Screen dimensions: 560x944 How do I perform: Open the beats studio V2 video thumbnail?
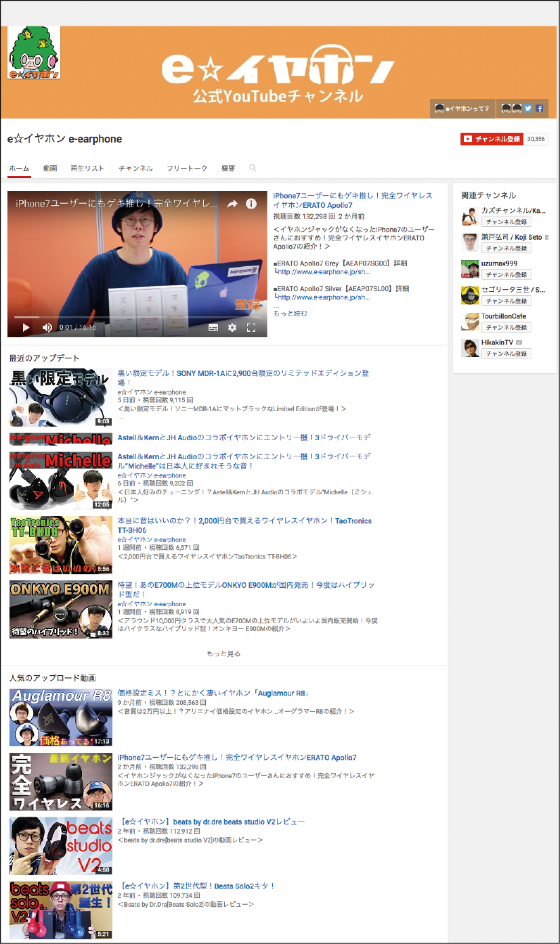click(x=61, y=846)
